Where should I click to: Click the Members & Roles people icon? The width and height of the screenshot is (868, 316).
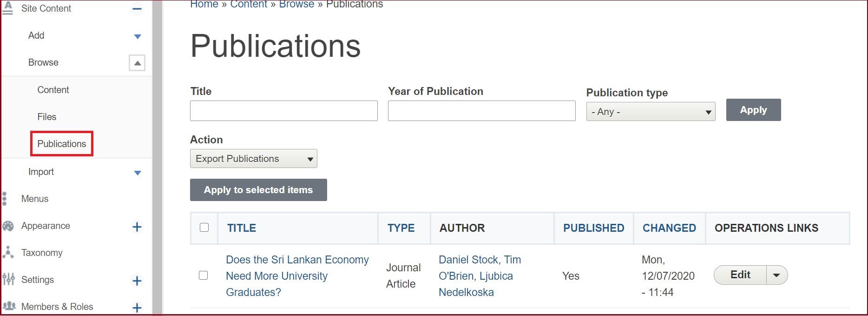pos(9,306)
